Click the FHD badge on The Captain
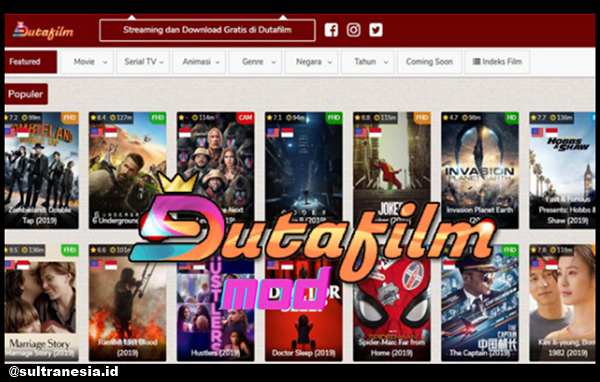This screenshot has width=600, height=382. [x=510, y=250]
